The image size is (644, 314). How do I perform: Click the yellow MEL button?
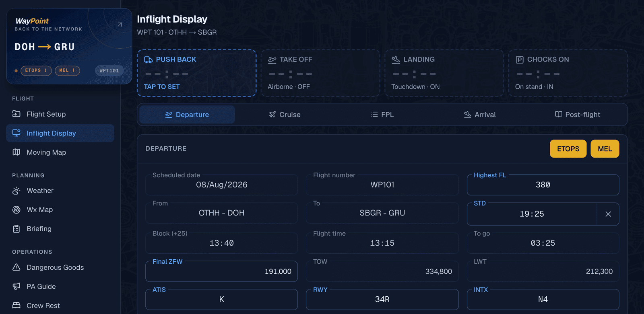click(605, 149)
